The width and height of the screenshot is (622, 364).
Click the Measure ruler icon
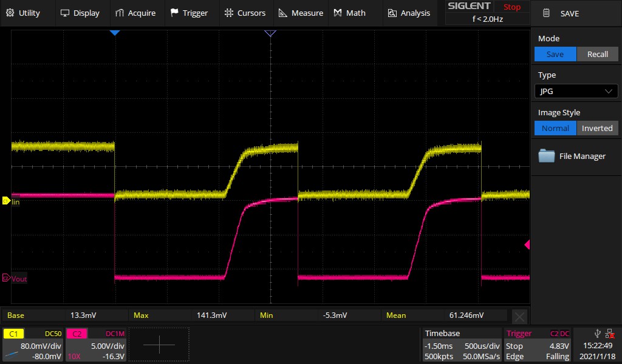tap(283, 13)
